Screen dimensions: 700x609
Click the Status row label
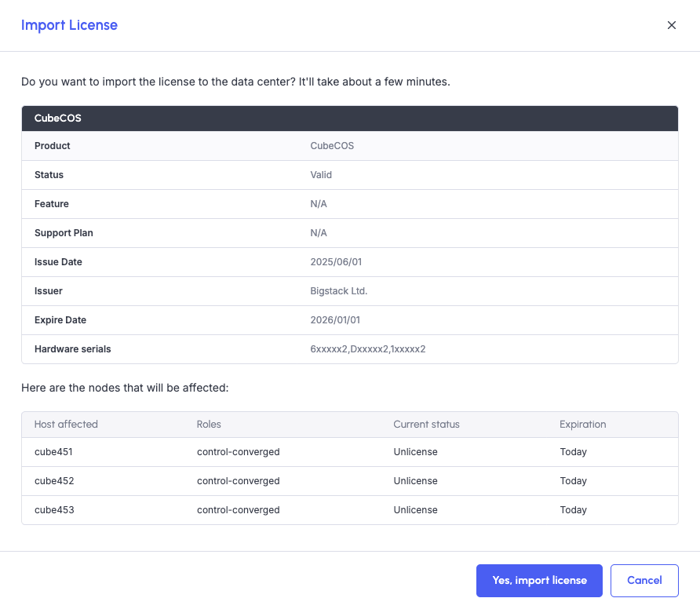pos(49,175)
